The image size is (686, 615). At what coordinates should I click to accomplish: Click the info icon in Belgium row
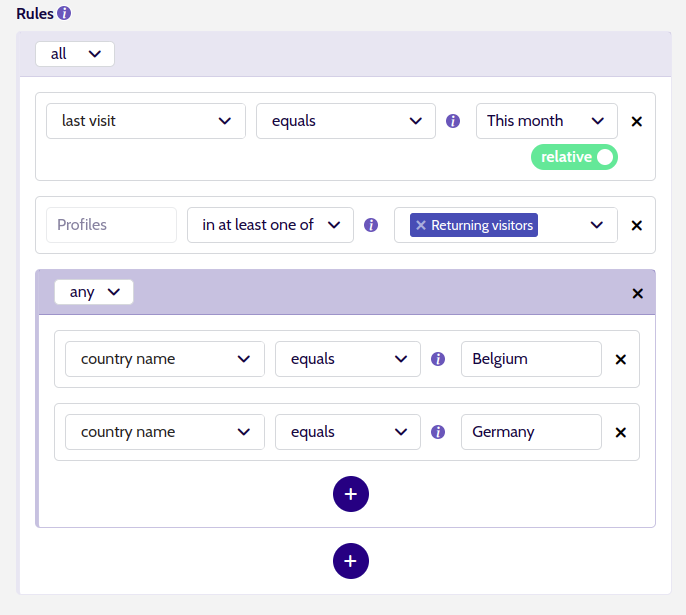coord(438,359)
